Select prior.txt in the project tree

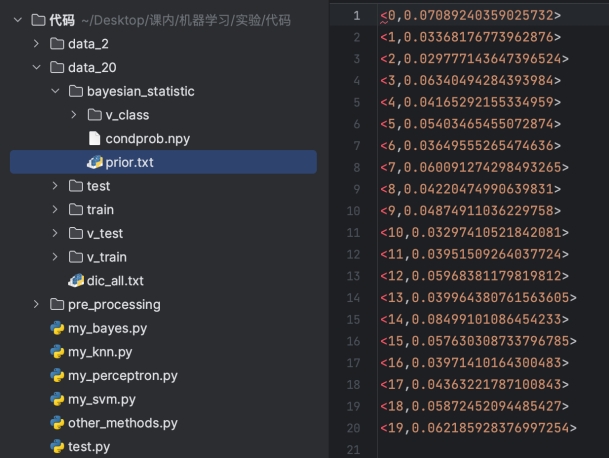tap(129, 162)
